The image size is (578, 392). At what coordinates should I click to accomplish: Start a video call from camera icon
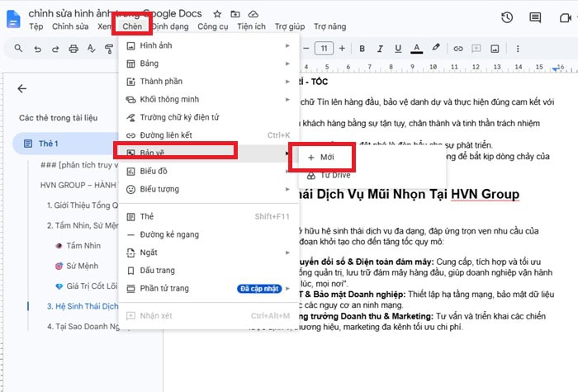click(x=565, y=17)
